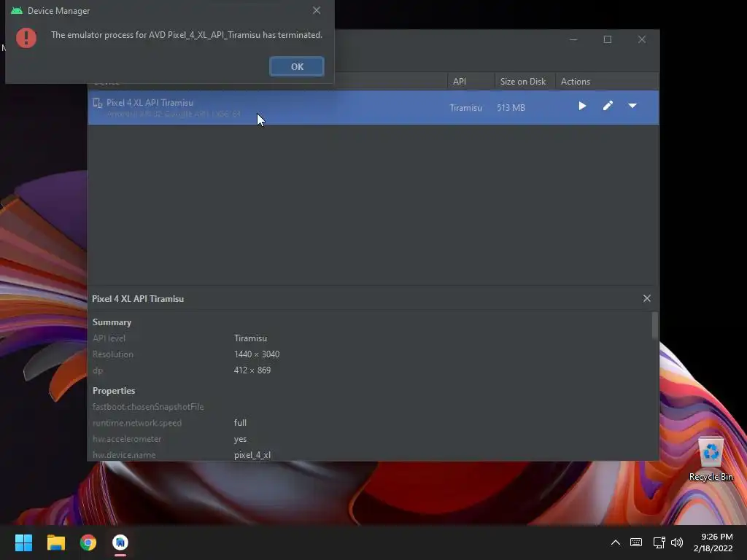747x560 pixels.
Task: Open the Windows Start menu
Action: pos(23,542)
